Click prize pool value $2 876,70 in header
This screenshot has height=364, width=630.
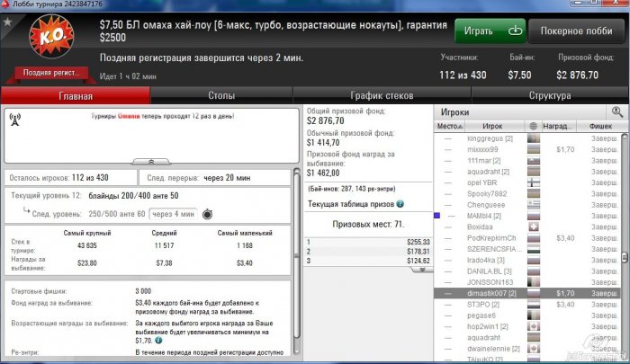(x=578, y=75)
